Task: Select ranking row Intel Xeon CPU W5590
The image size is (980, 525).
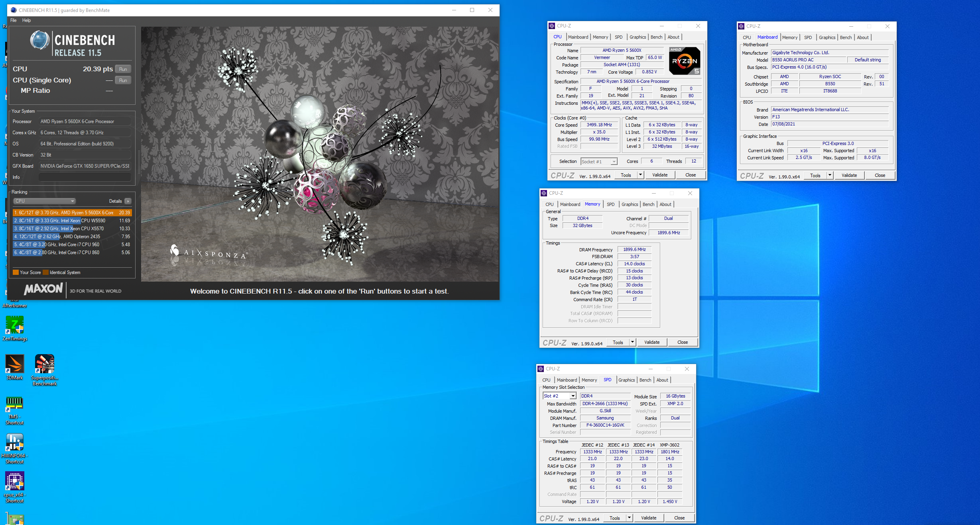Action: click(x=72, y=221)
